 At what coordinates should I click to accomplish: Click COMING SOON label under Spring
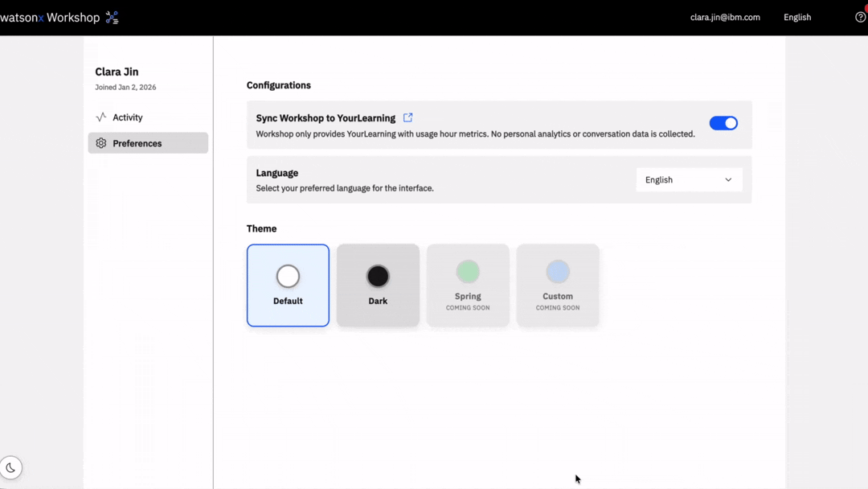pos(468,308)
